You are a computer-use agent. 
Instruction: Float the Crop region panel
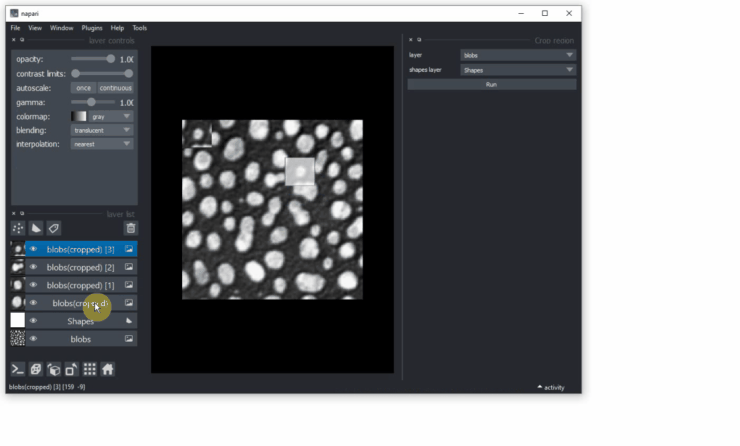click(x=419, y=40)
